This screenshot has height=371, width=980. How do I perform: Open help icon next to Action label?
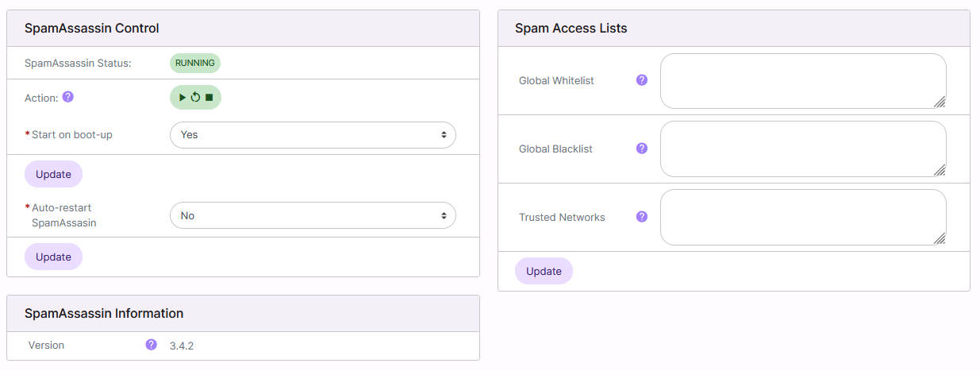pos(68,97)
